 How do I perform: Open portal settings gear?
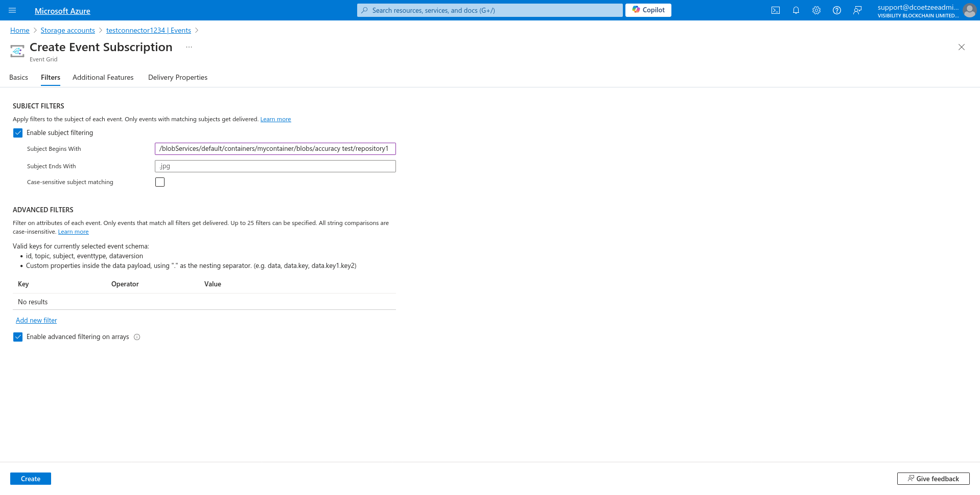pos(816,10)
